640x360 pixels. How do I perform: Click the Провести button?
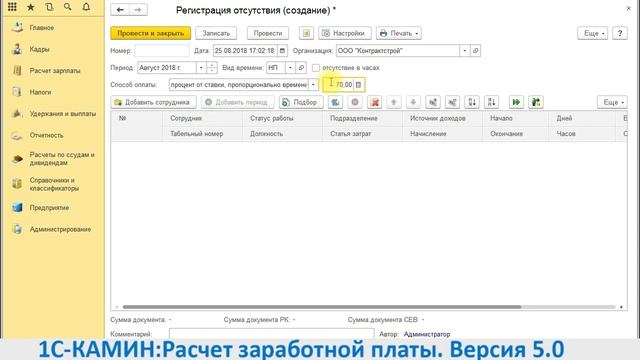click(268, 33)
